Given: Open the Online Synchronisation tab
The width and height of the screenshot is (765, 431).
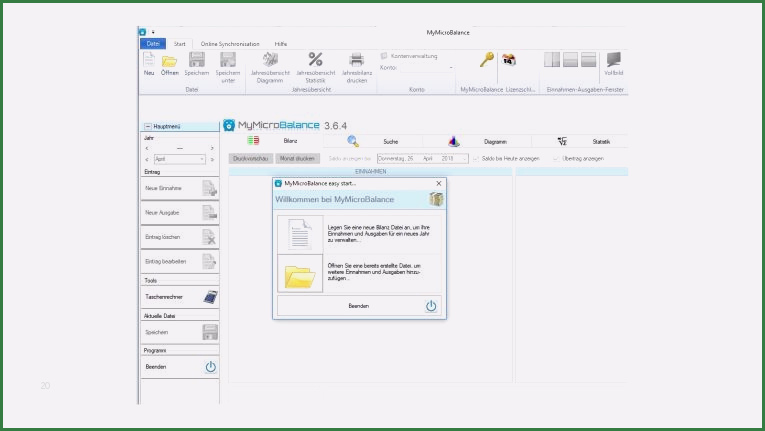Looking at the screenshot, I should click(230, 44).
